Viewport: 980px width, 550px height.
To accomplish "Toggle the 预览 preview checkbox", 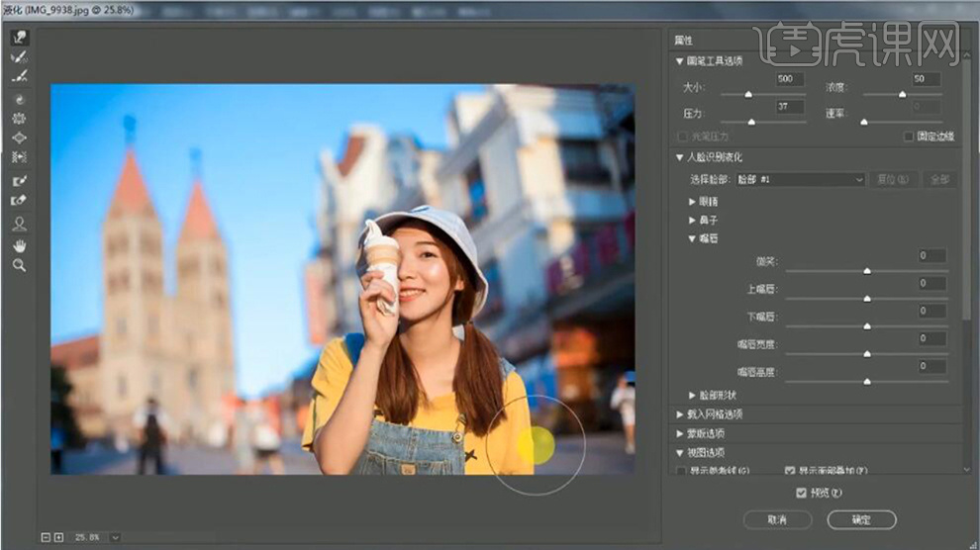I will [802, 493].
